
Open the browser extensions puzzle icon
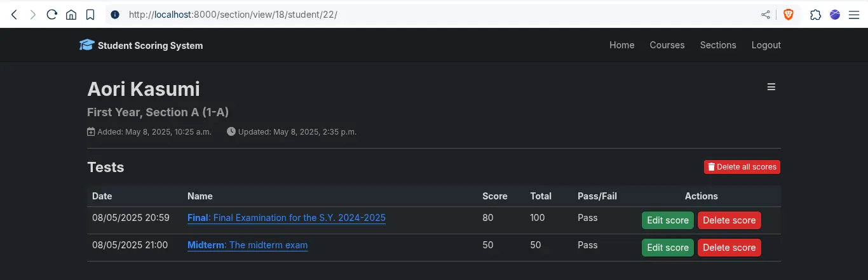[x=815, y=14]
